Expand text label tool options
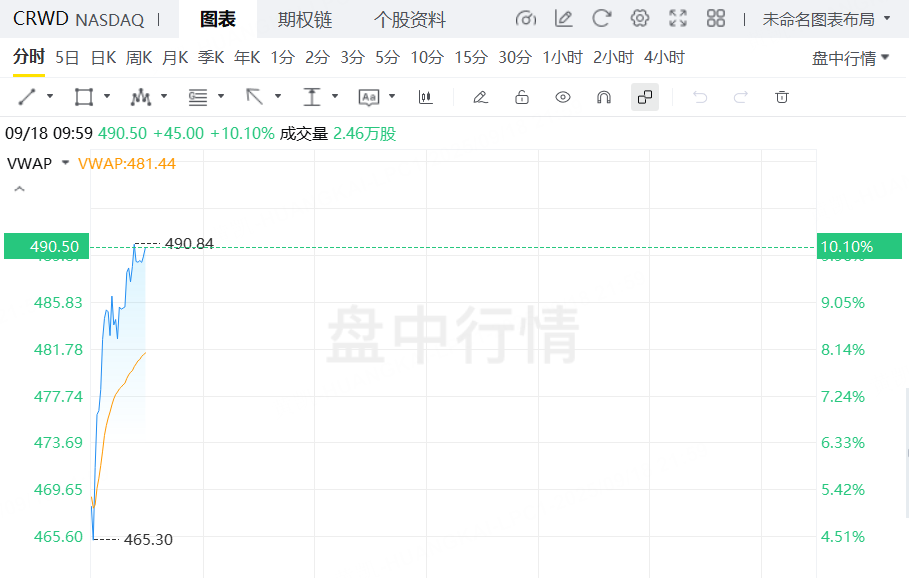Viewport: 909px width, 578px height. [392, 96]
